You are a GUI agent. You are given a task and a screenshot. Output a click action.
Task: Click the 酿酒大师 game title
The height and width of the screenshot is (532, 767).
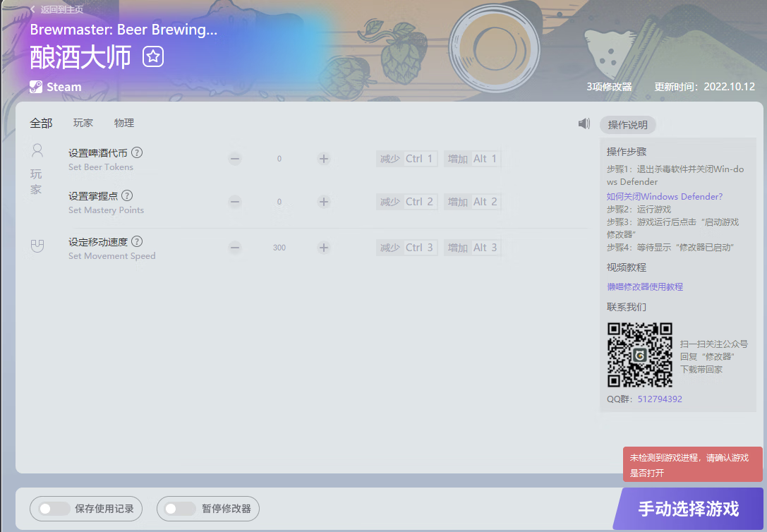pyautogui.click(x=80, y=56)
